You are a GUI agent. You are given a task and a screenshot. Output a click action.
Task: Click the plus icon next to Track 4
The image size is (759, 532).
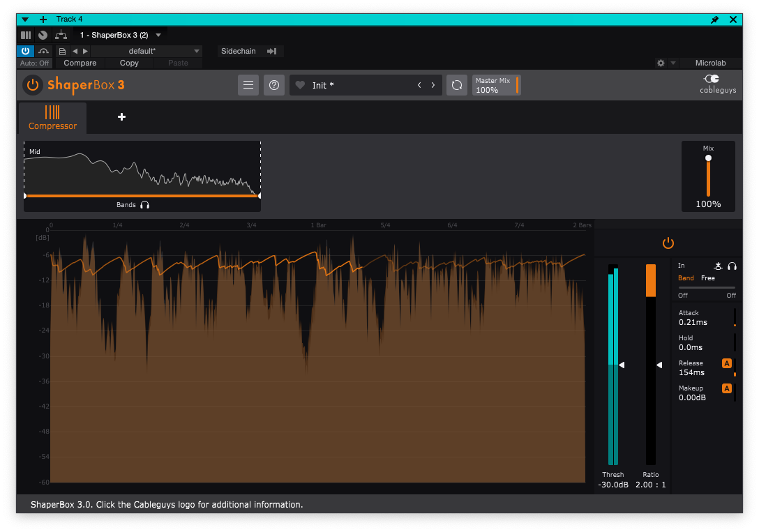pos(43,20)
